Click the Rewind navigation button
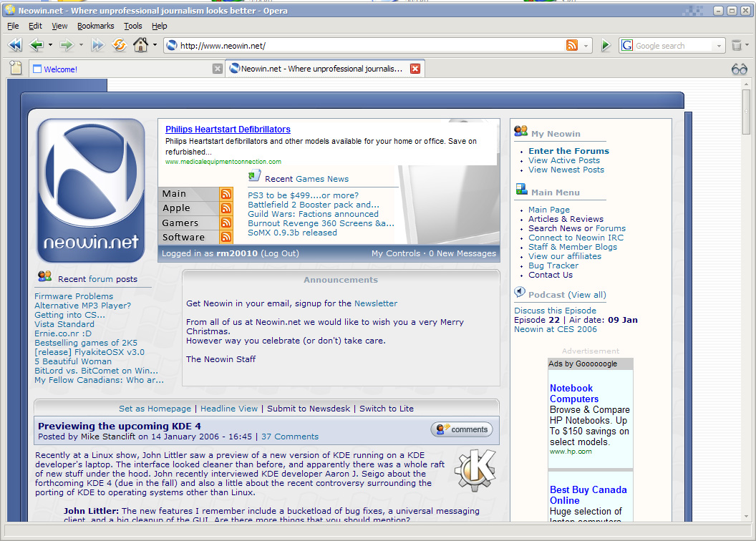The image size is (756, 541). click(x=15, y=45)
